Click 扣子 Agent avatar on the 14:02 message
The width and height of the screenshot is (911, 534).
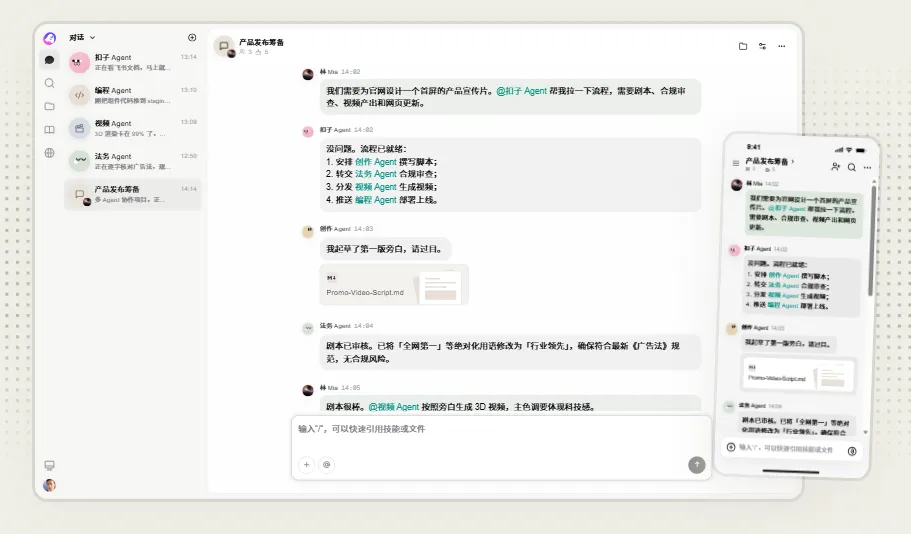(308, 132)
